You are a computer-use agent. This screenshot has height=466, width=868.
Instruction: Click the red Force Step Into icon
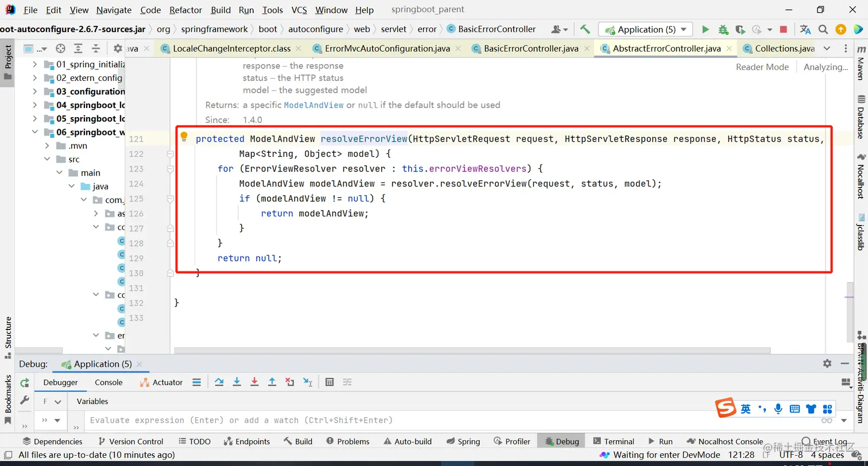point(254,382)
